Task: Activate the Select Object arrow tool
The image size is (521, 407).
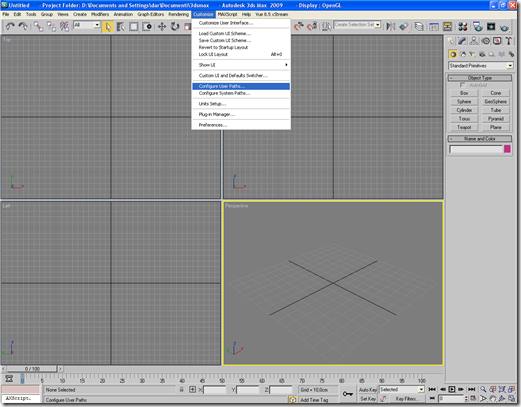Action: tap(108, 26)
